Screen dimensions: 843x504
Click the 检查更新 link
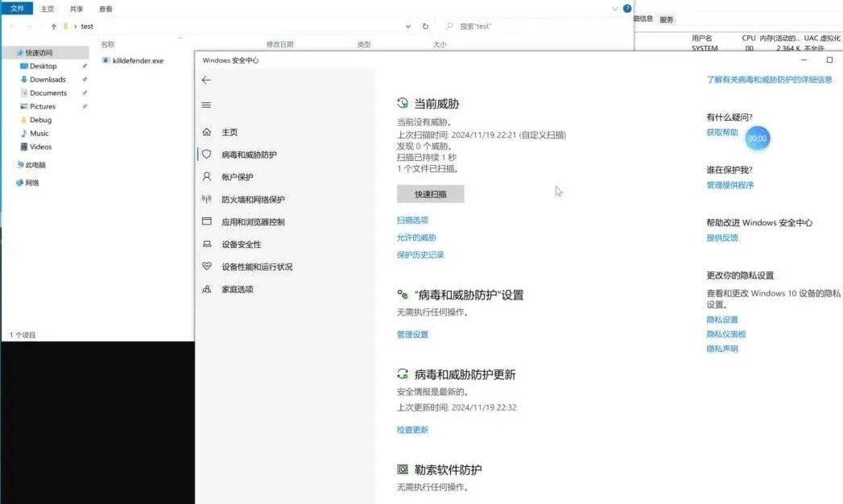(412, 430)
